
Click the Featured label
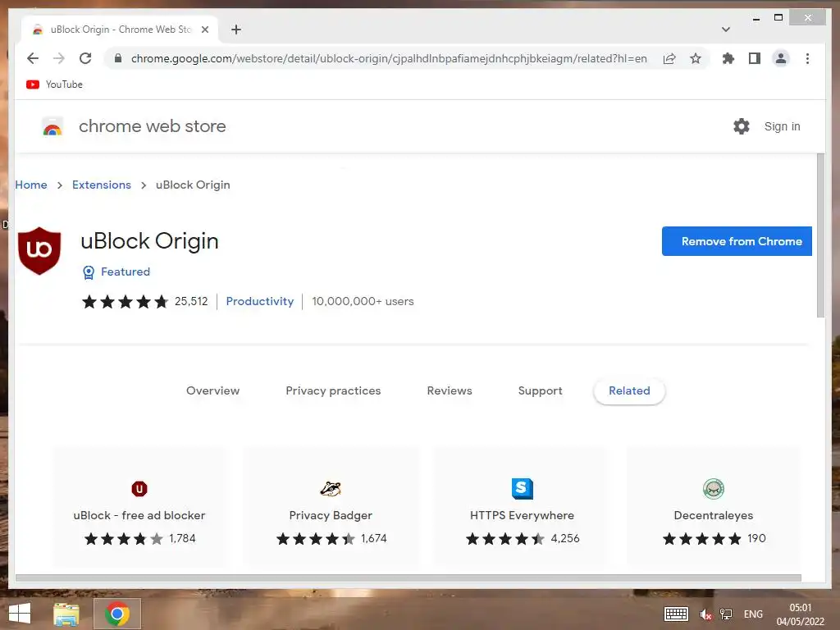[x=126, y=272]
